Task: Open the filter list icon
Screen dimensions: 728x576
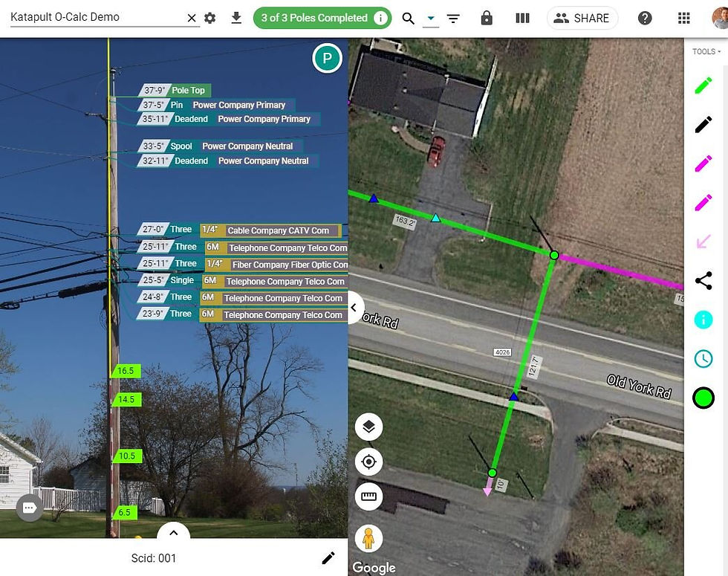Action: [x=453, y=19]
